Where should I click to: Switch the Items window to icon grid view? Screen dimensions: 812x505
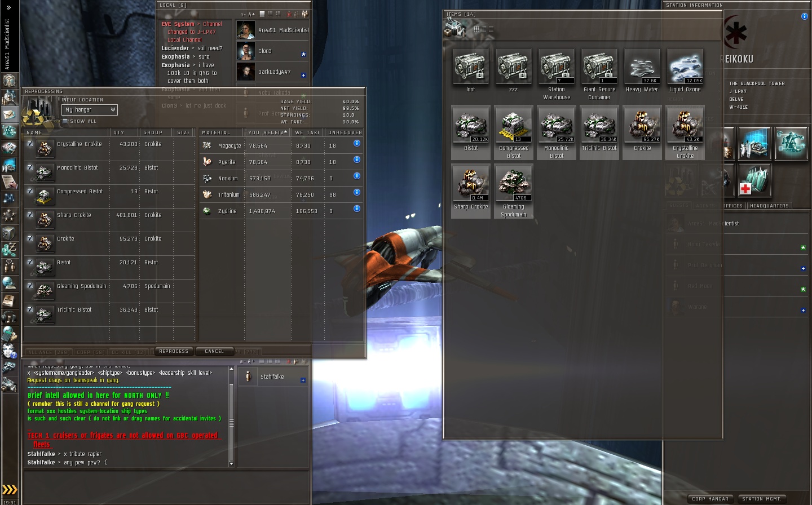coord(476,29)
